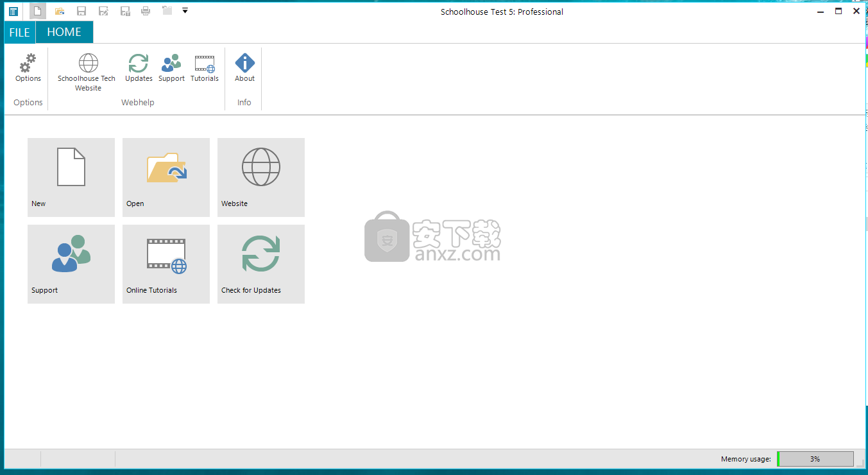The width and height of the screenshot is (868, 475).
Task: Click the Website tile on start page
Action: pyautogui.click(x=261, y=177)
